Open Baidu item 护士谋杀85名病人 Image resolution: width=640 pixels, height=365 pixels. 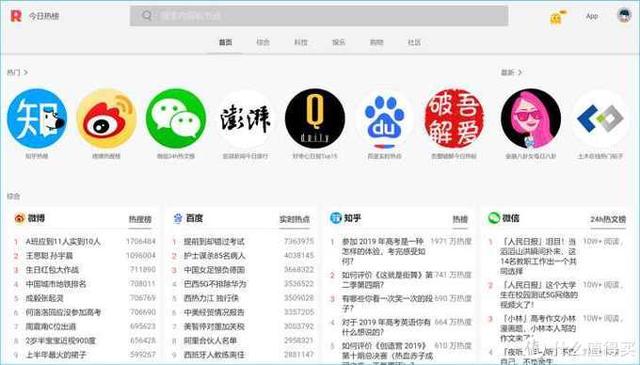(214, 256)
